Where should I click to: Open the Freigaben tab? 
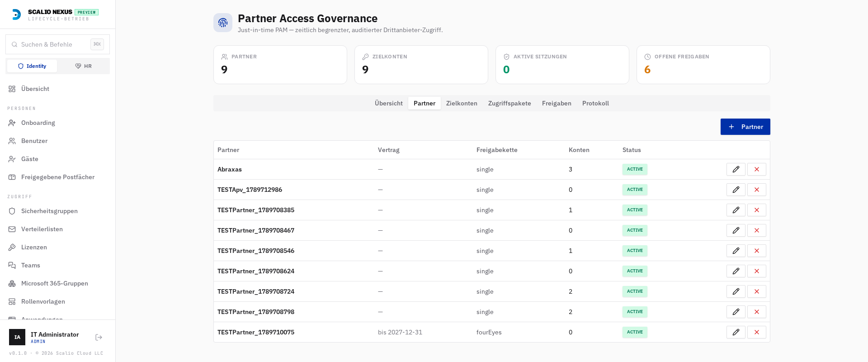click(x=557, y=103)
